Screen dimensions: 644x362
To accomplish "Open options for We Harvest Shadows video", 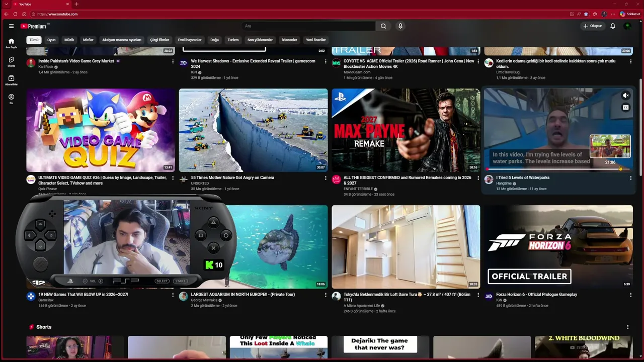I will (x=326, y=61).
